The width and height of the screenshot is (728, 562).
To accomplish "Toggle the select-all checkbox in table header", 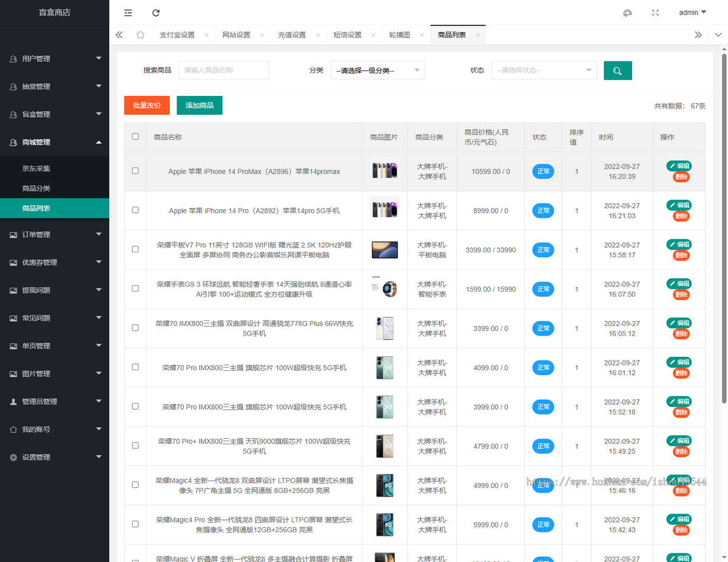I will 135,137.
